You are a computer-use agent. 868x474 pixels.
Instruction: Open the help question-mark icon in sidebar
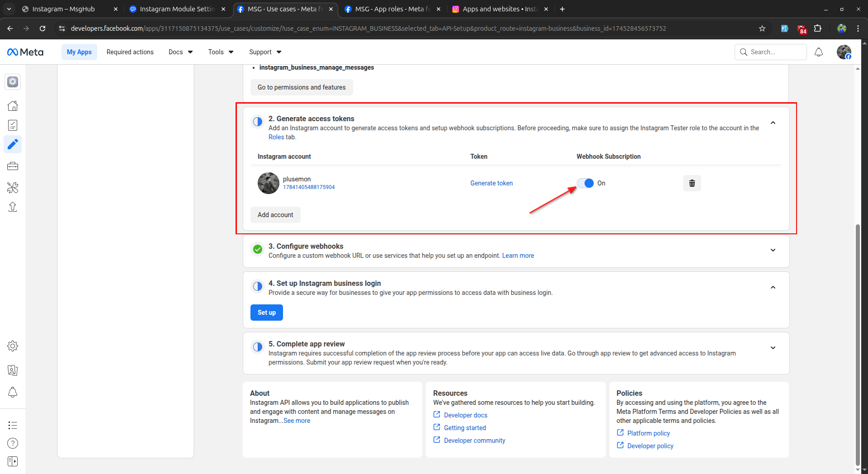(13, 443)
